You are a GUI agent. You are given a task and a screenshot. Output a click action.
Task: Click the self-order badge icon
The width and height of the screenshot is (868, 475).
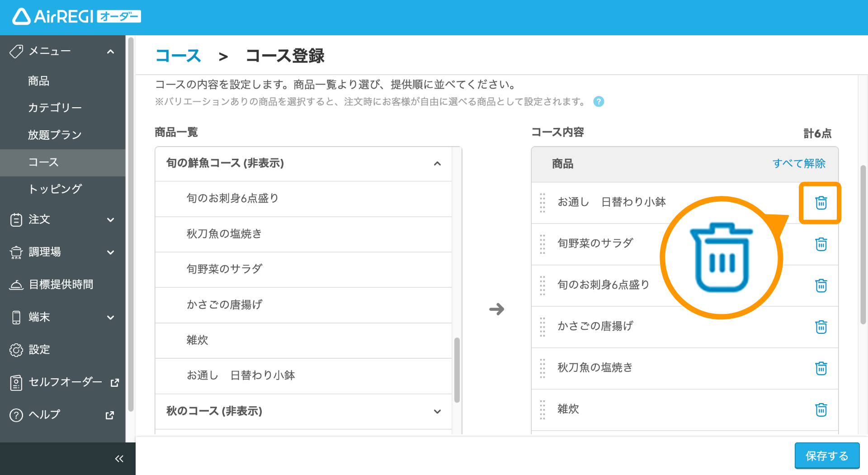click(16, 383)
